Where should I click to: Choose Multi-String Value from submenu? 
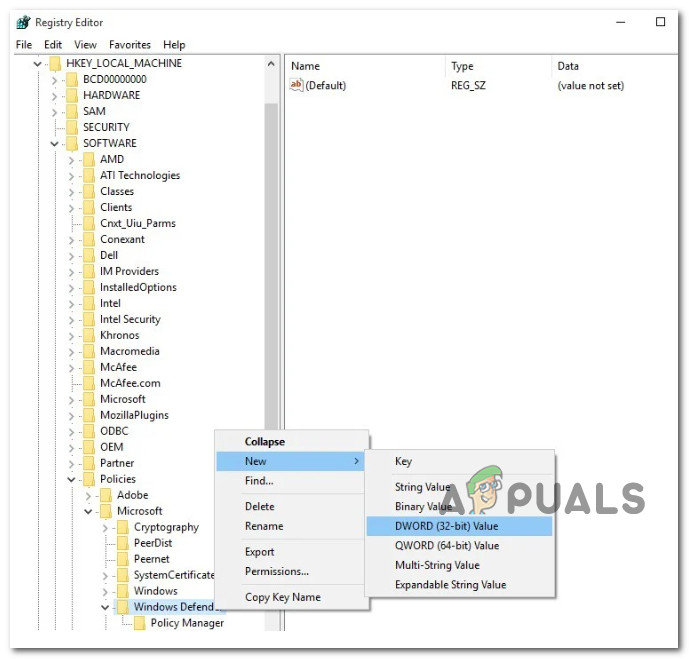(x=459, y=565)
